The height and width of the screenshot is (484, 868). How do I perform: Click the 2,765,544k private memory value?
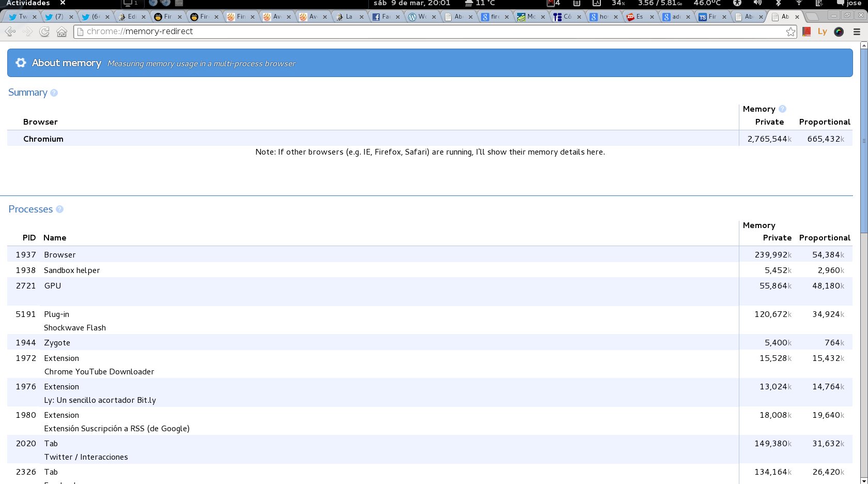[x=769, y=139]
